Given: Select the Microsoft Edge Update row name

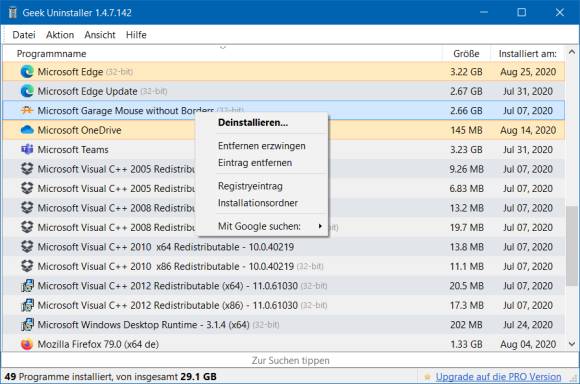Looking at the screenshot, I should tap(87, 91).
